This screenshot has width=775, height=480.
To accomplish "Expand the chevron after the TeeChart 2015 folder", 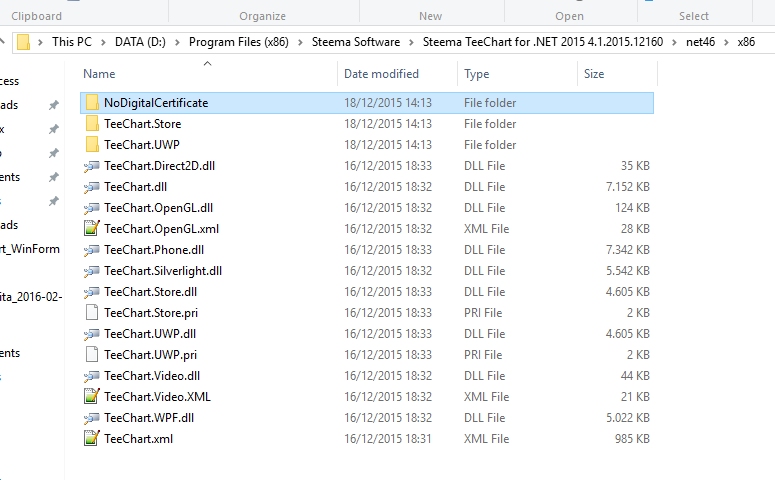I will click(674, 43).
